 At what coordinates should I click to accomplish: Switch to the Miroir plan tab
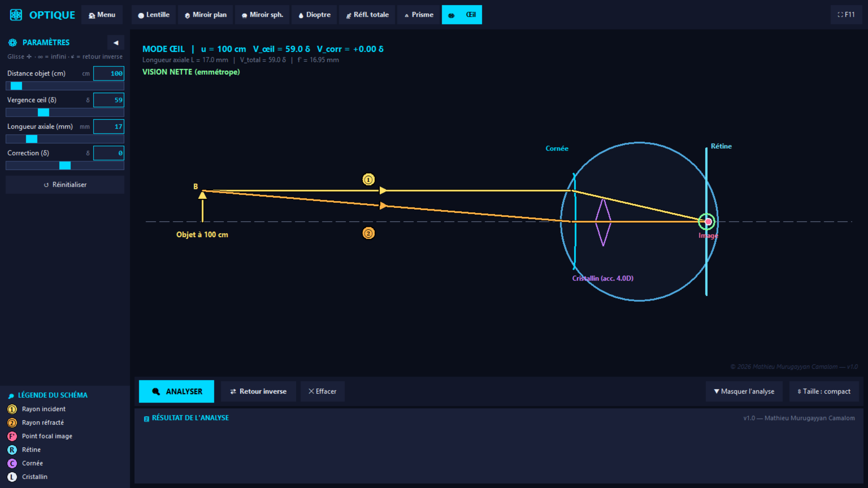[206, 15]
